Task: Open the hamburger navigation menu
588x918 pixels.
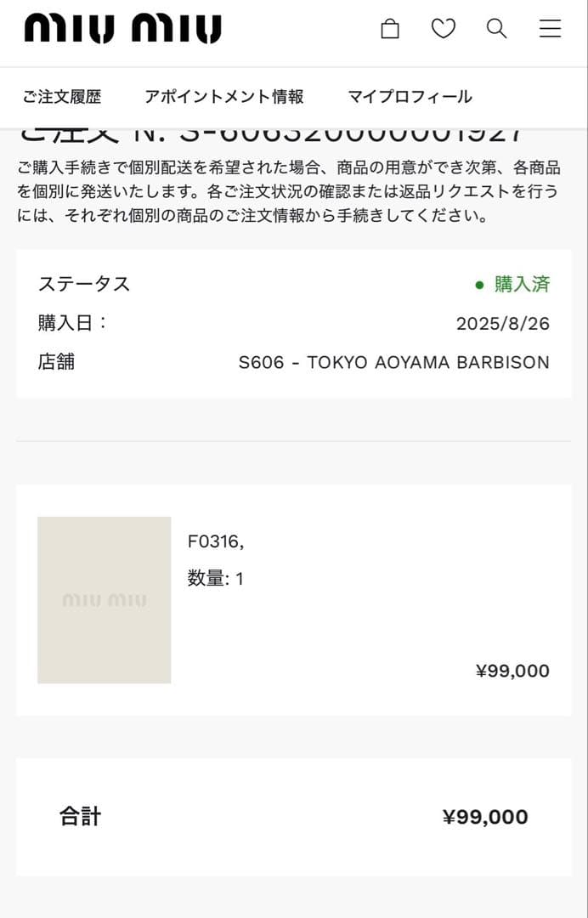Action: tap(550, 28)
